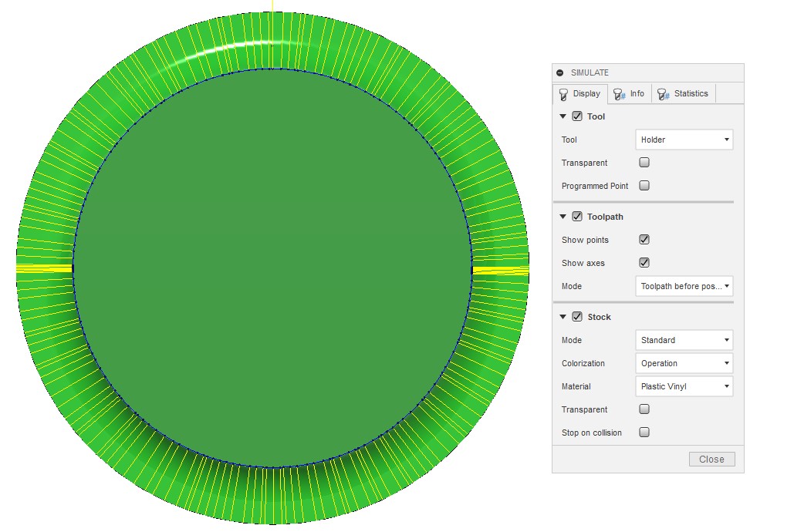Open the Colorization dropdown showing Operation
794x532 pixels.
point(684,363)
